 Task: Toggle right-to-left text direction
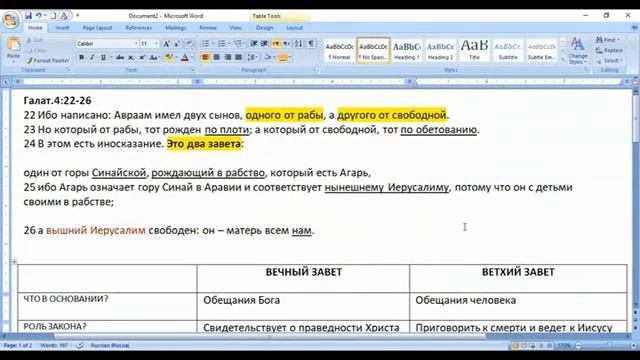pyautogui.click(x=287, y=44)
